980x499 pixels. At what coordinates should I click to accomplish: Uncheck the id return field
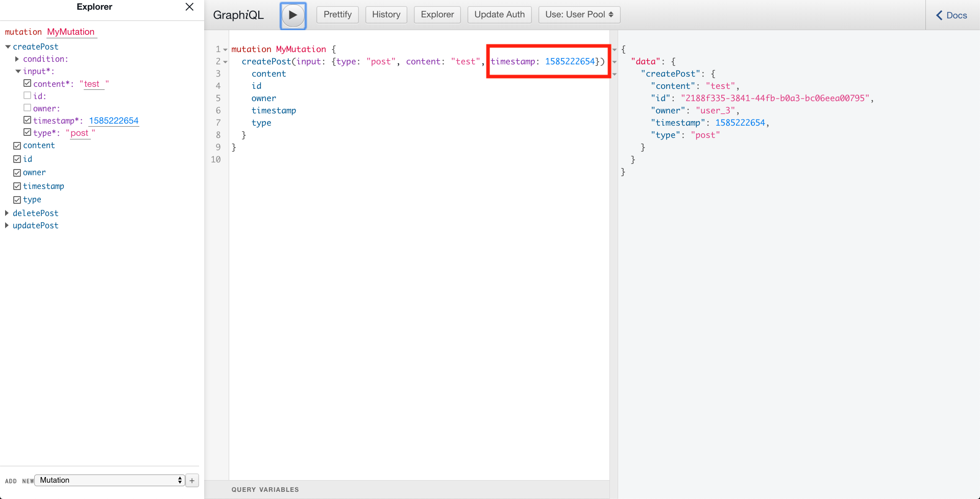(17, 159)
